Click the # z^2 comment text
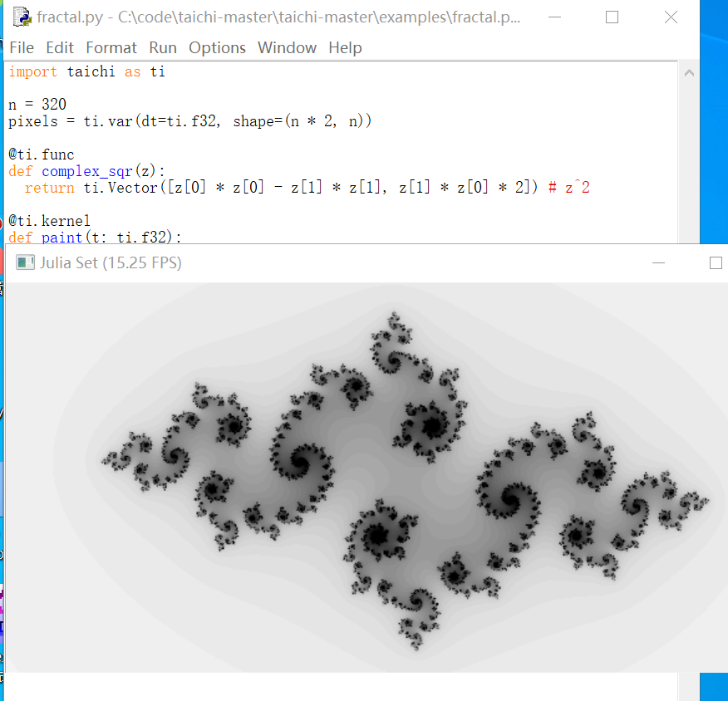Image resolution: width=728 pixels, height=701 pixels. [x=569, y=187]
